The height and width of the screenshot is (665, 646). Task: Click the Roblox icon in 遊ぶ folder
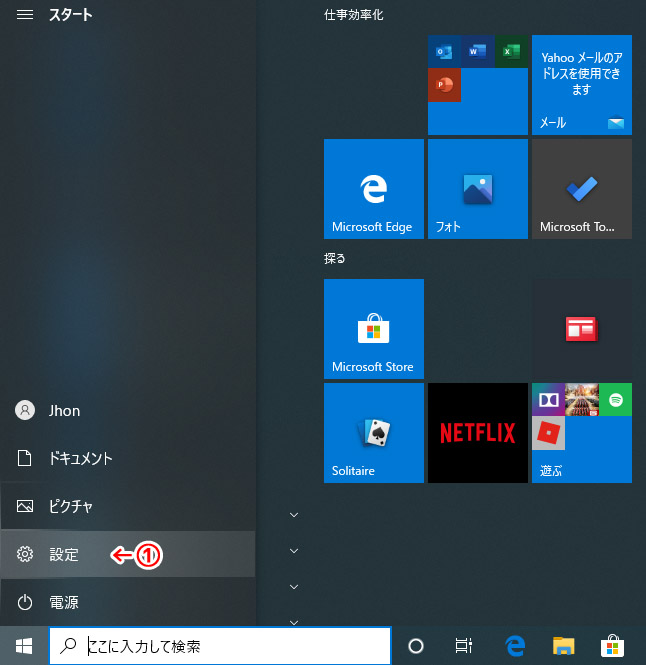click(x=548, y=433)
